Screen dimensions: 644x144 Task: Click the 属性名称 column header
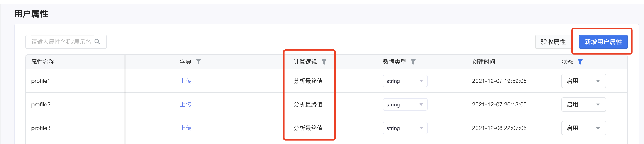point(43,62)
